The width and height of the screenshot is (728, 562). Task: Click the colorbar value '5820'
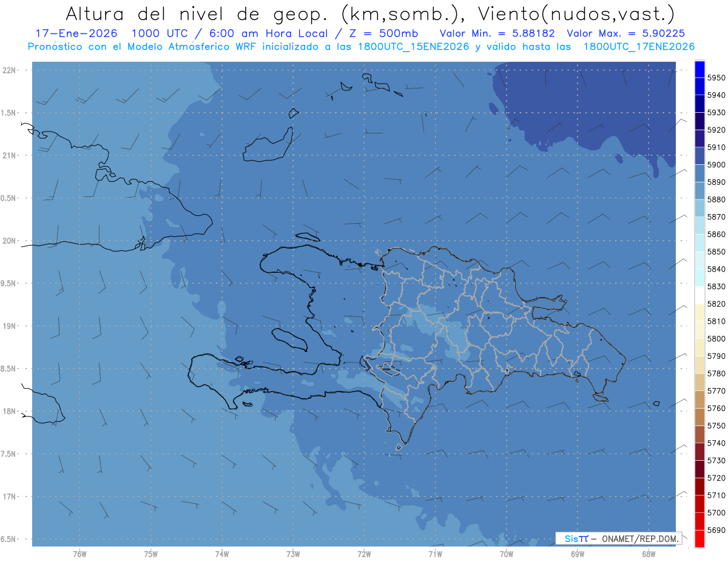point(716,304)
